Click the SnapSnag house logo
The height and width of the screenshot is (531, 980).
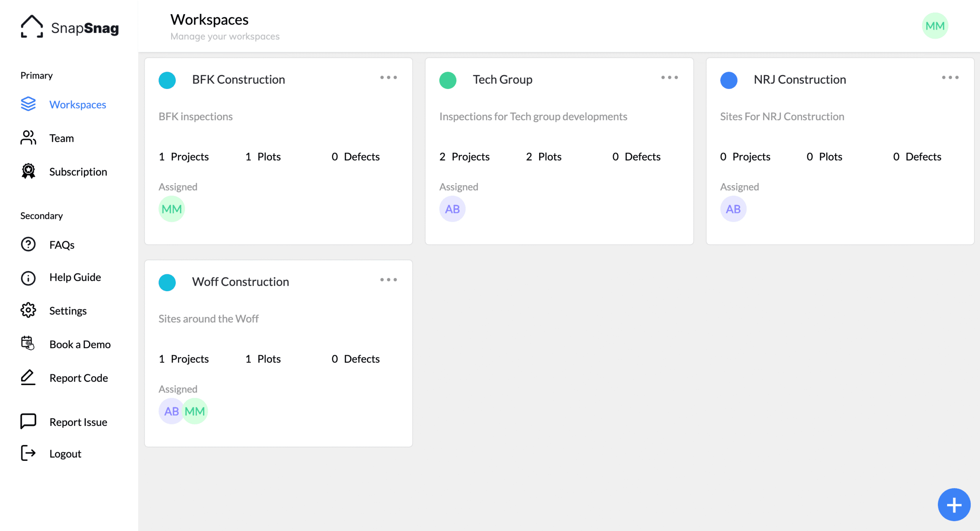point(32,27)
